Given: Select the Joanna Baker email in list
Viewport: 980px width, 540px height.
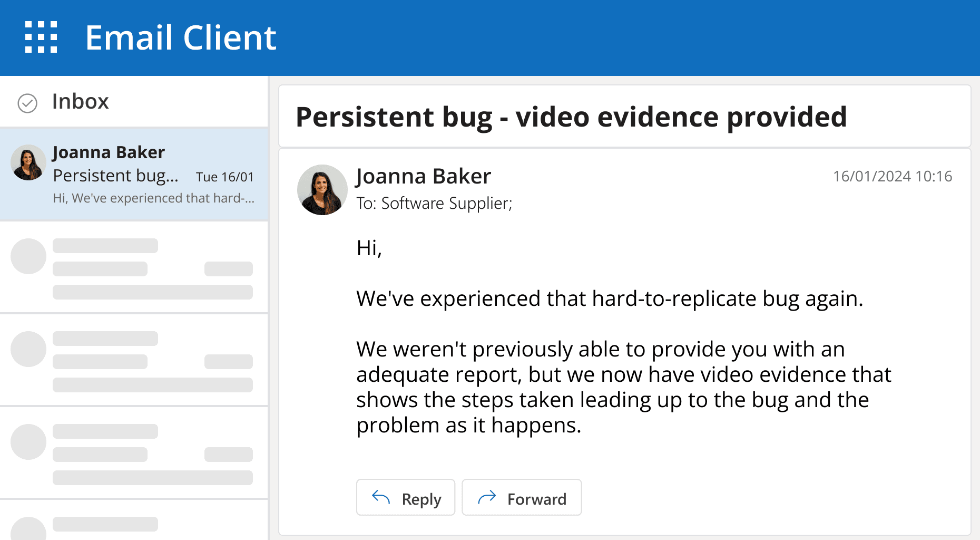Looking at the screenshot, I should point(134,175).
